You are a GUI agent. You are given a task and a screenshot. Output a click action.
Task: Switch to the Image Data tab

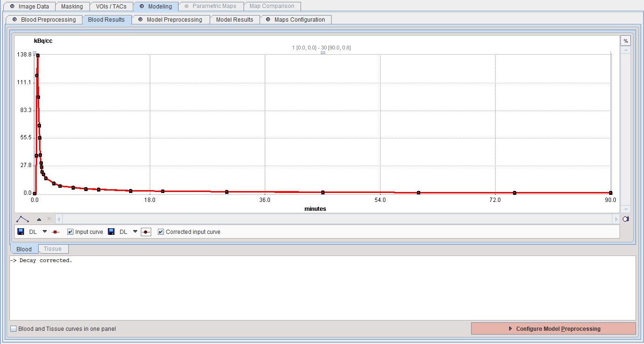[29, 7]
